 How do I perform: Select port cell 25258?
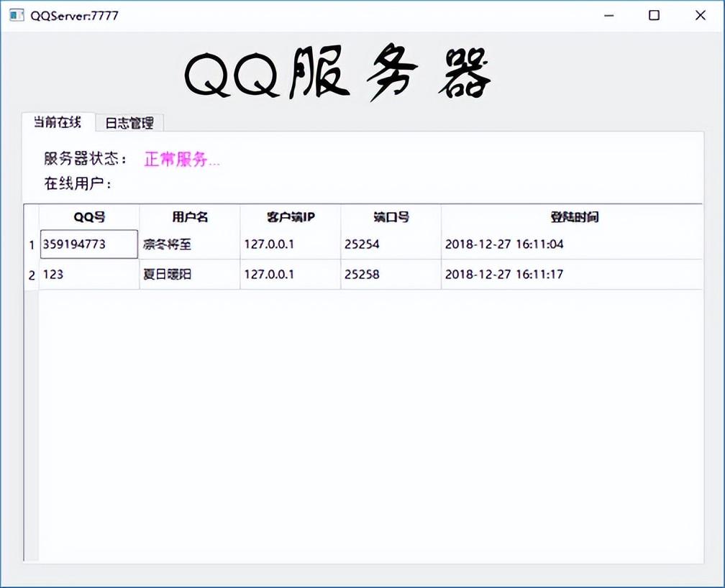(391, 275)
